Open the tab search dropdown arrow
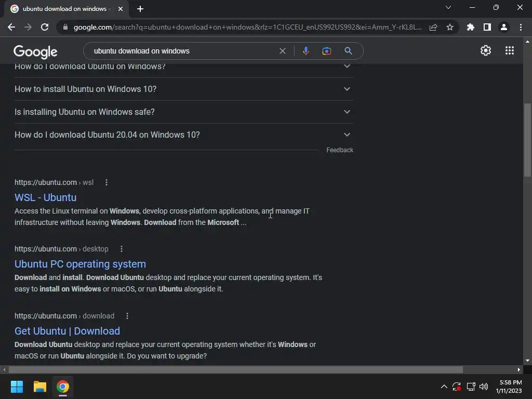Viewport: 532px width, 399px height. pos(448,7)
